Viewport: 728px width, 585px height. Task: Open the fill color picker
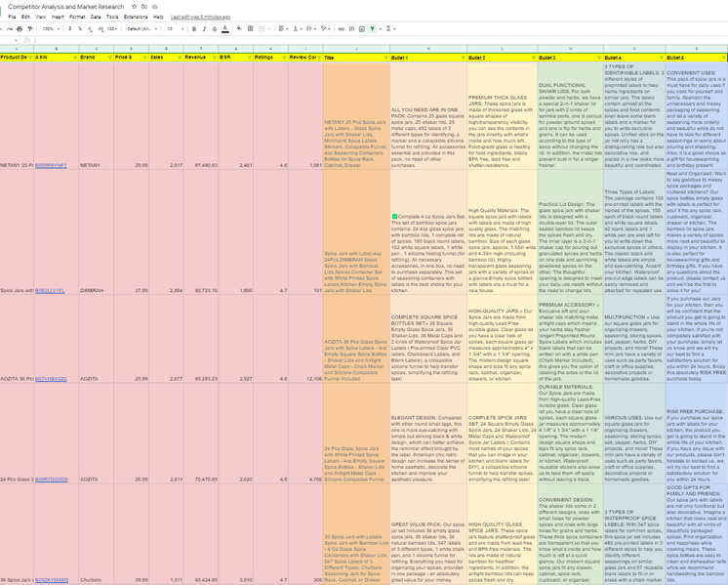pos(239,28)
